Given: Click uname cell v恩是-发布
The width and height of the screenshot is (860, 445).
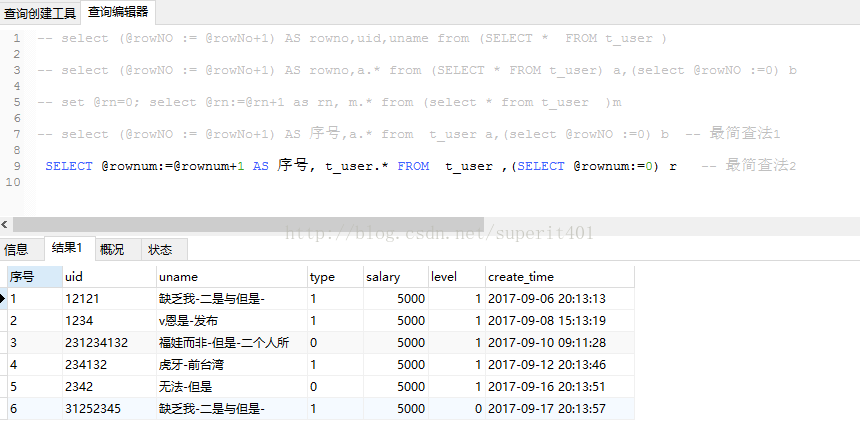Looking at the screenshot, I should click(231, 320).
